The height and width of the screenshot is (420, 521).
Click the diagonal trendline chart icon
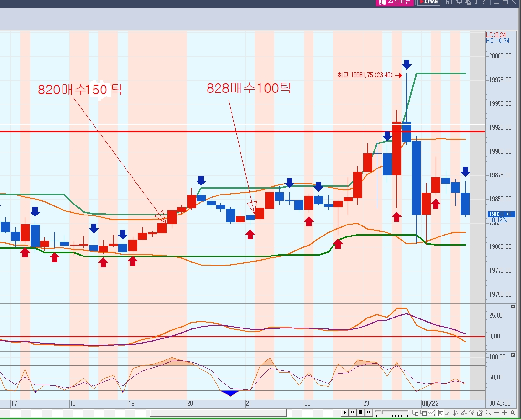coord(464,413)
